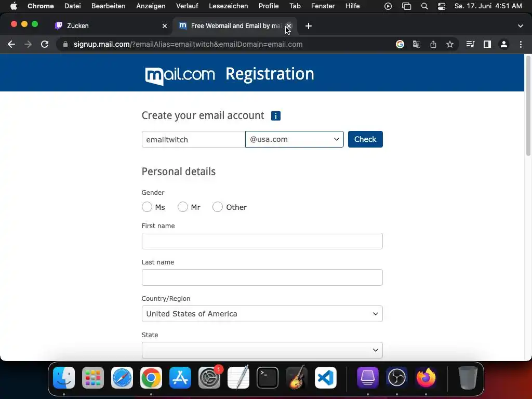Focus the First name field
The height and width of the screenshot is (399, 532).
coord(262,241)
